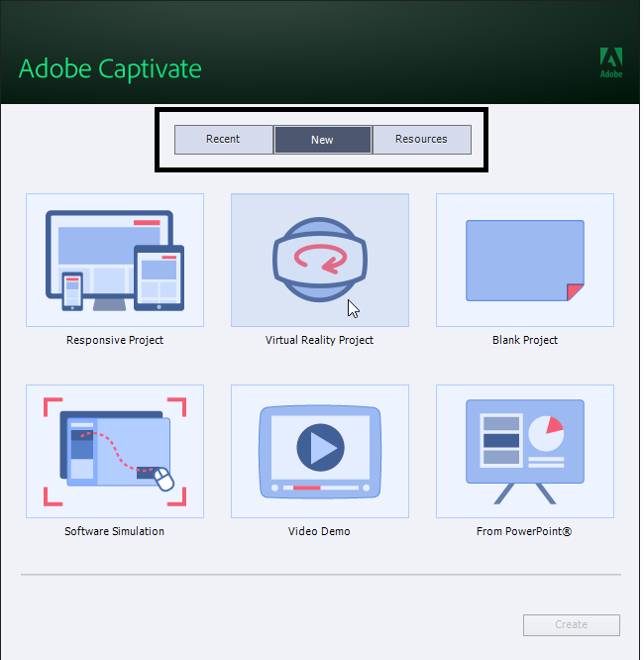644x660 pixels.
Task: Click the Create button
Action: click(572, 625)
